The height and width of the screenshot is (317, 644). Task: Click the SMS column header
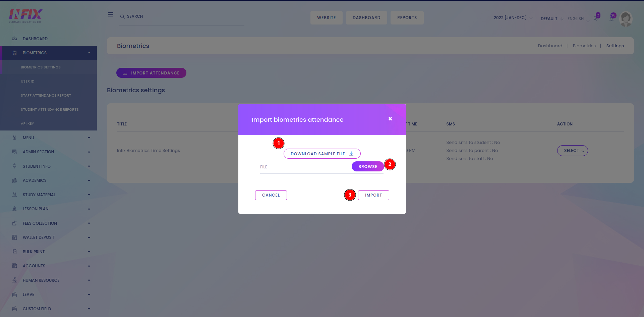(451, 124)
